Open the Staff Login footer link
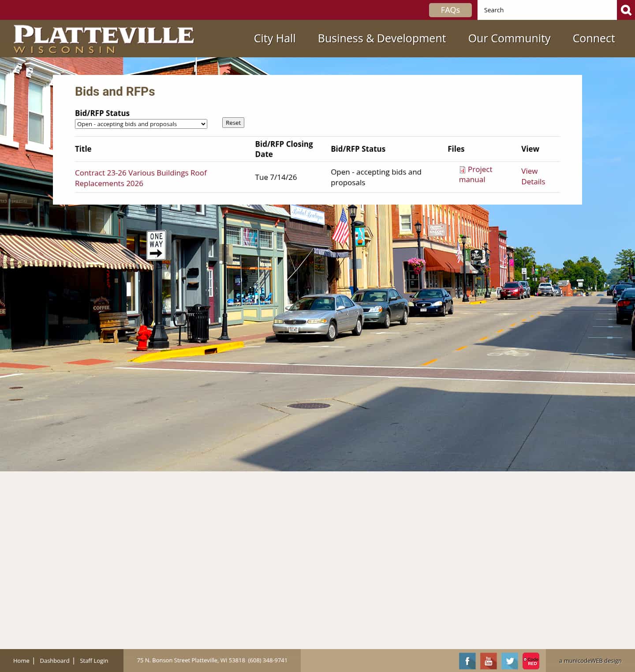The width and height of the screenshot is (635, 672). tap(94, 661)
